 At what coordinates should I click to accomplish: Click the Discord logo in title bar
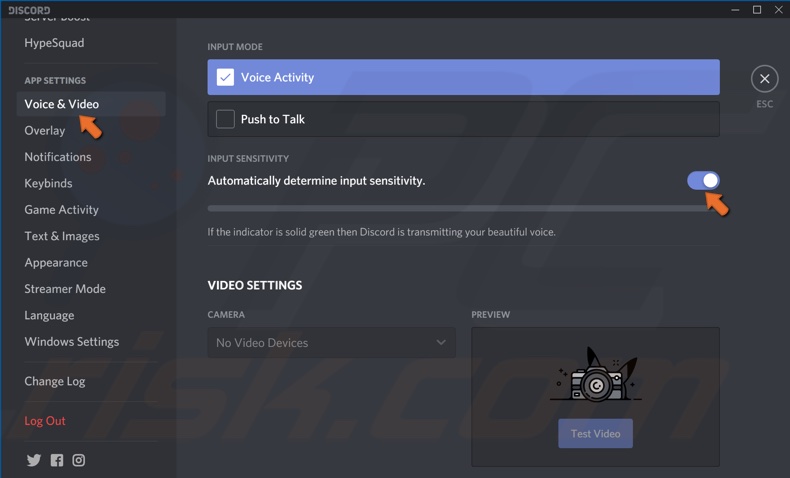click(29, 10)
